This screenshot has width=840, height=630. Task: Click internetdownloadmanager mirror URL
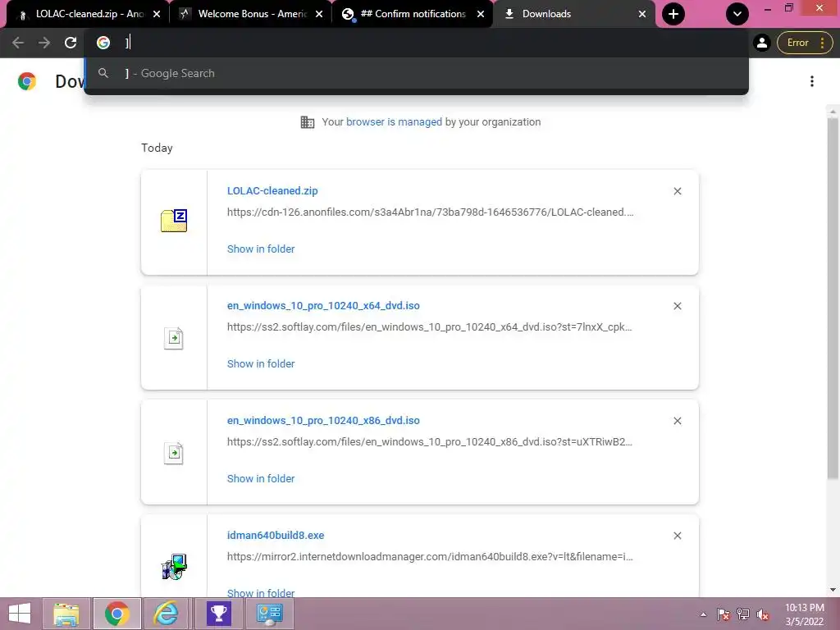(x=430, y=557)
